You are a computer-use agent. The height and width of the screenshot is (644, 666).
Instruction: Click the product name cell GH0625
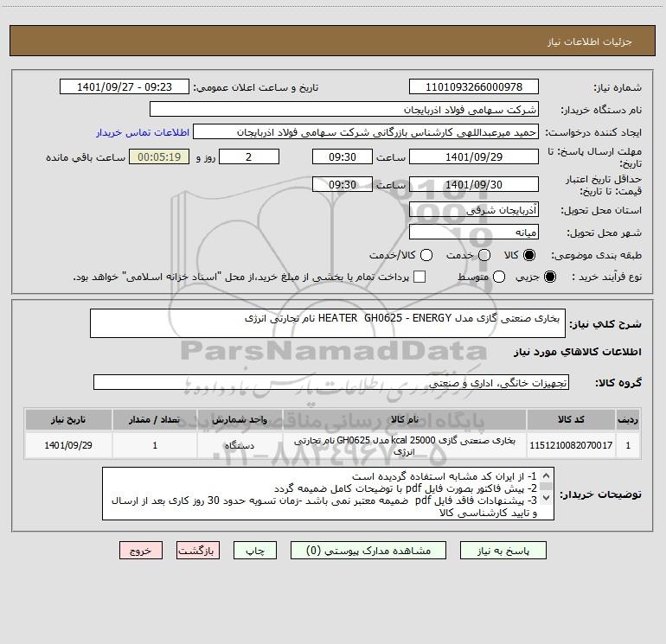405,445
